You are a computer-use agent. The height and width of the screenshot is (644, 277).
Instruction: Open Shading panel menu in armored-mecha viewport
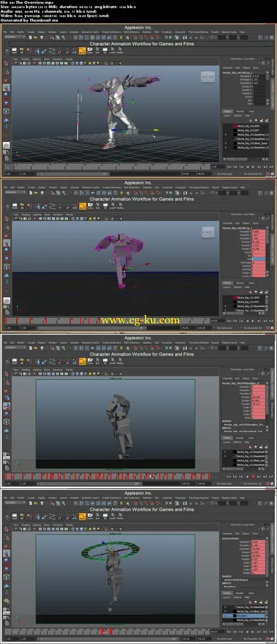[26, 59]
